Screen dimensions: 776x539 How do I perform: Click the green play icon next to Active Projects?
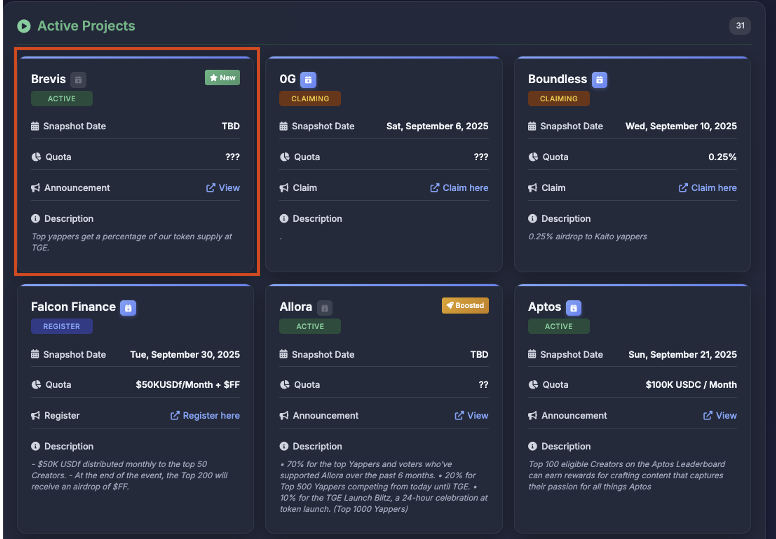[24, 26]
